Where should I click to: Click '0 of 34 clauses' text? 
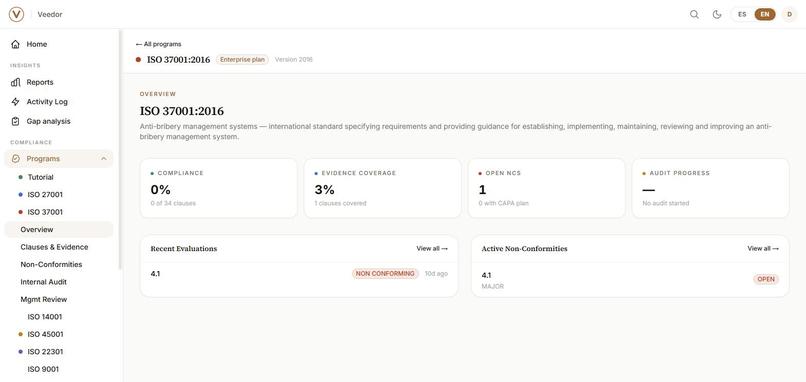tap(173, 203)
